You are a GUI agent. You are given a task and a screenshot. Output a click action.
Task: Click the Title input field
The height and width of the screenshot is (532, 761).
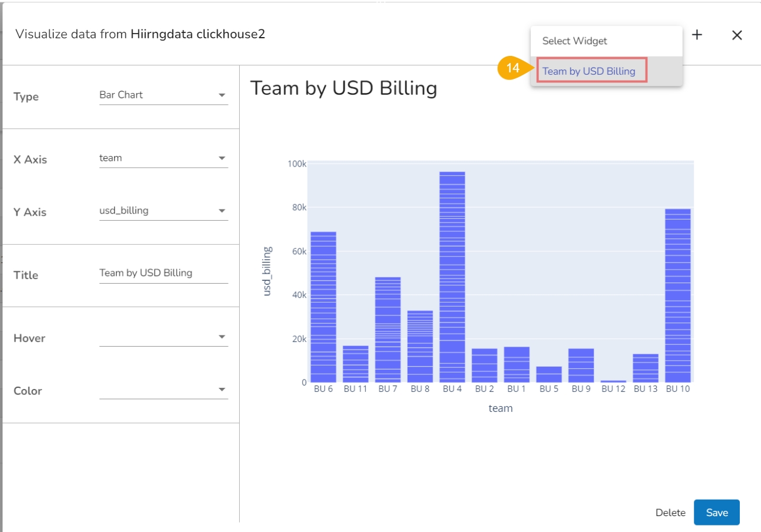pos(163,273)
